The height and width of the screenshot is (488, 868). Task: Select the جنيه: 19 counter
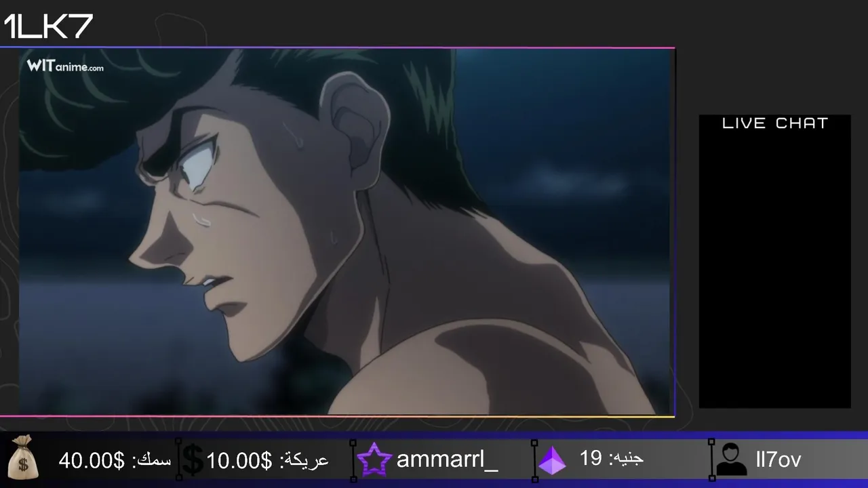pos(612,459)
